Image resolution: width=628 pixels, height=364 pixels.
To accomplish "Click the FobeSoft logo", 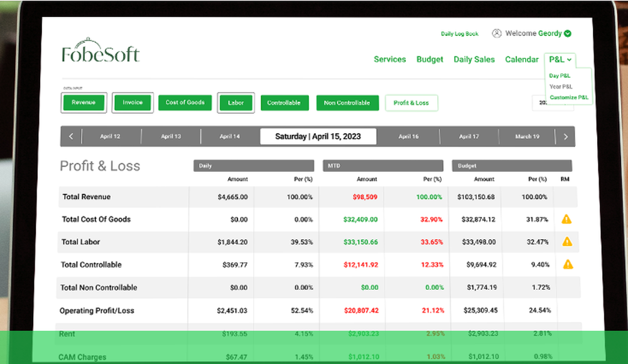I will 100,51.
